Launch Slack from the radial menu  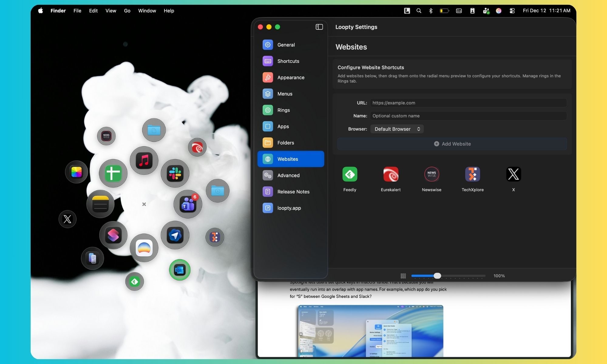175,173
